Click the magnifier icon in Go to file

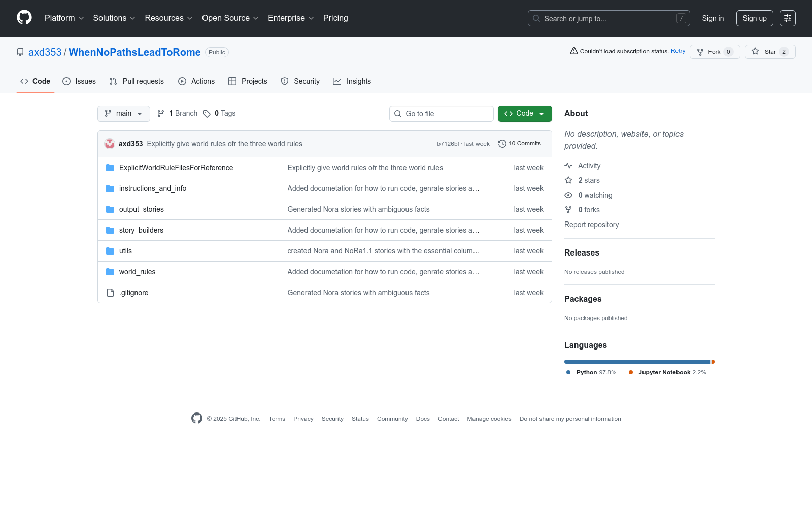pyautogui.click(x=398, y=114)
